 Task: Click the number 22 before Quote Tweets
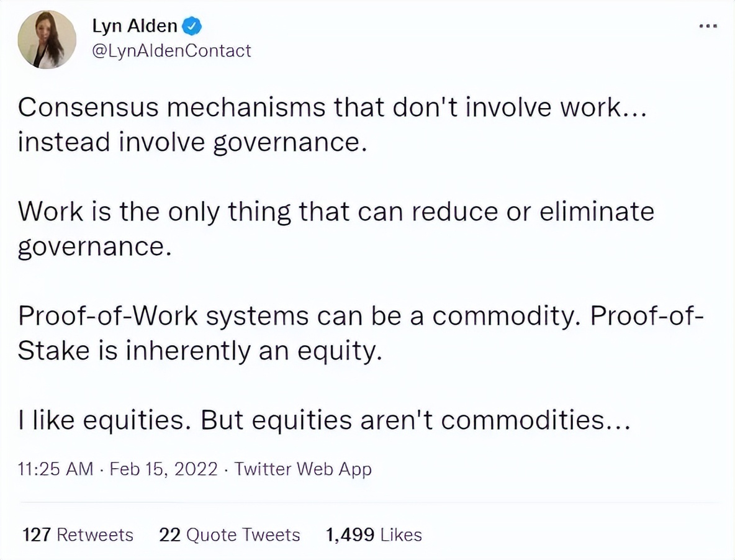pyautogui.click(x=169, y=535)
